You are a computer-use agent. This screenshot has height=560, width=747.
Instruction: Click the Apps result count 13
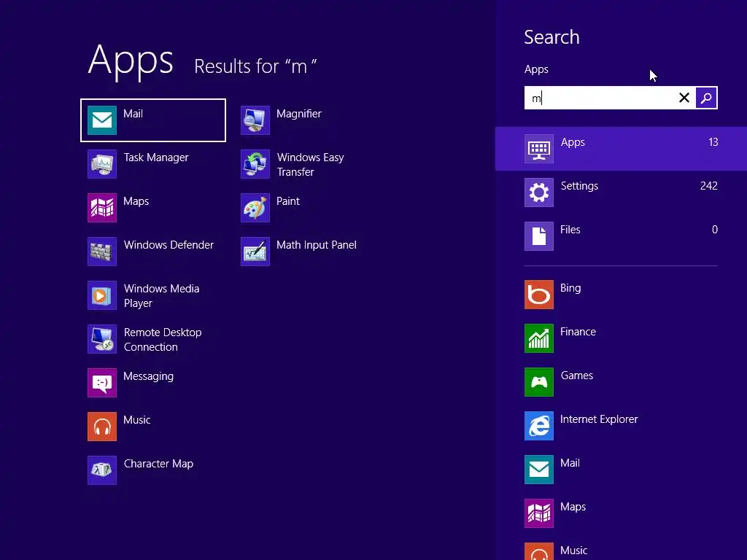[713, 142]
